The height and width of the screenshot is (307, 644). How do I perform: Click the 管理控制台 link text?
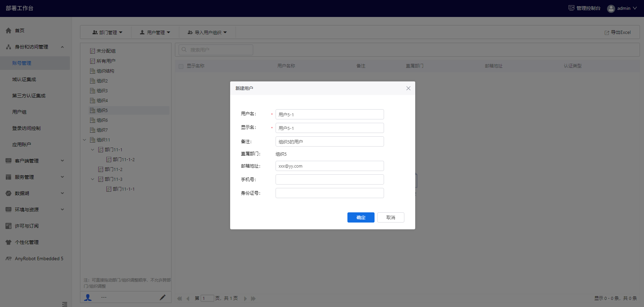tap(588, 8)
